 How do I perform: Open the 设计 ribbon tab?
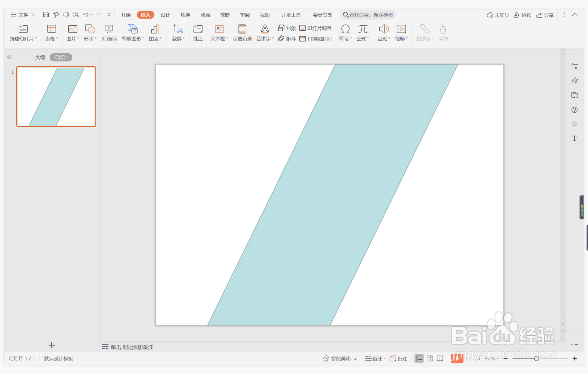point(165,15)
